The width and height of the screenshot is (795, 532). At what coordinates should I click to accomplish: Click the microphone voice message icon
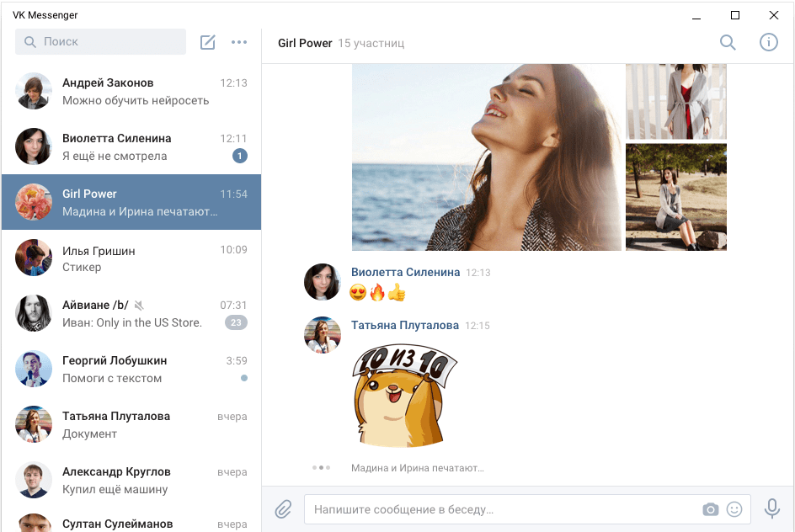tap(772, 508)
